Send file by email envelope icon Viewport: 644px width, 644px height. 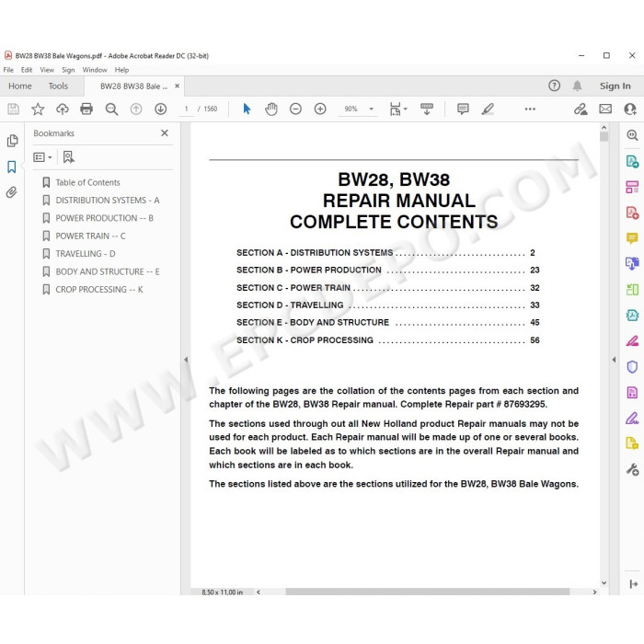coord(605,109)
